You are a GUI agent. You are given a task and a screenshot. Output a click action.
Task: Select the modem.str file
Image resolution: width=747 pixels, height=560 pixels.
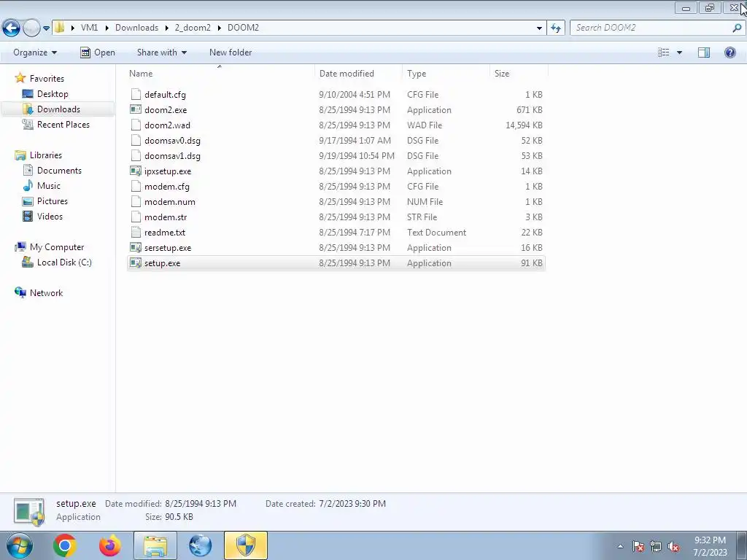click(166, 217)
